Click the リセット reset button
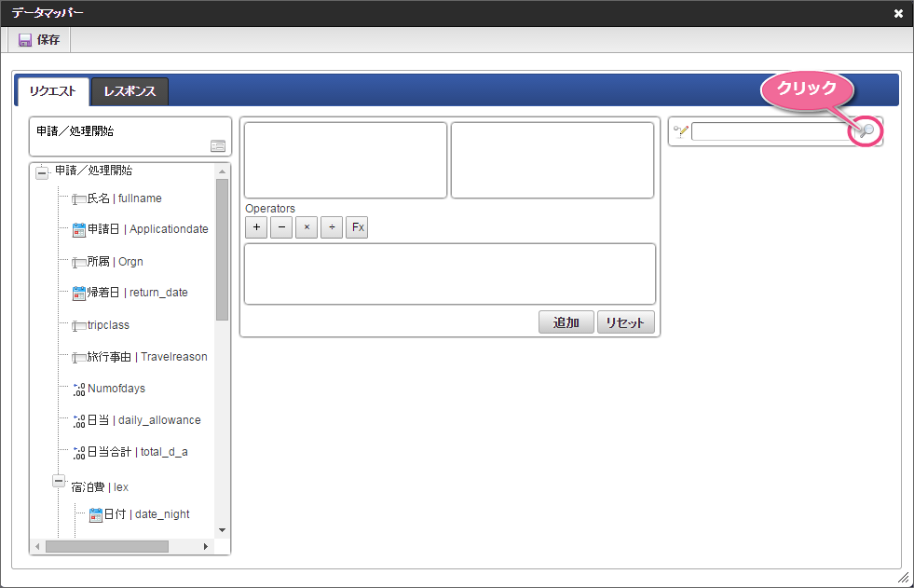The height and width of the screenshot is (588, 914). click(625, 322)
